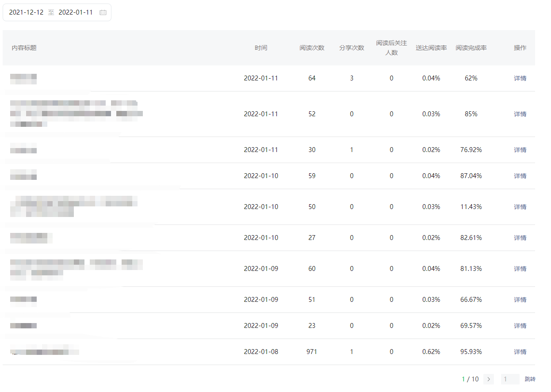Open 详情 for row with 52 reads

[520, 114]
